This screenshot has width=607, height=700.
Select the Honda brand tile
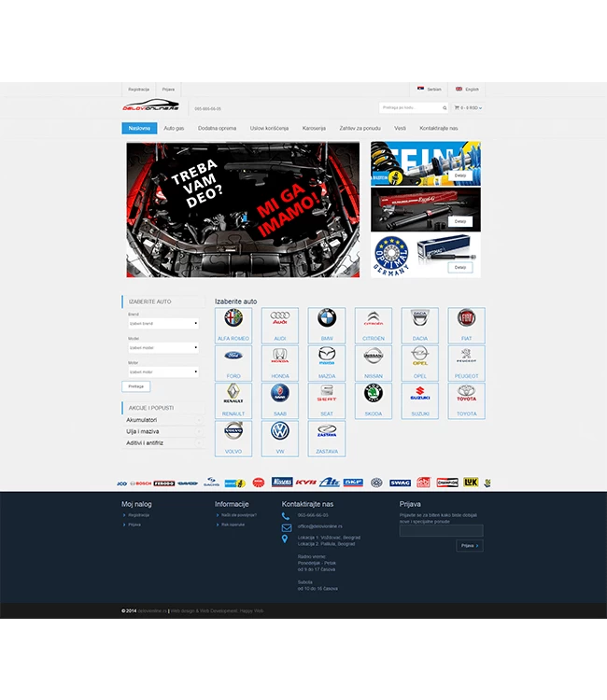[x=280, y=363]
